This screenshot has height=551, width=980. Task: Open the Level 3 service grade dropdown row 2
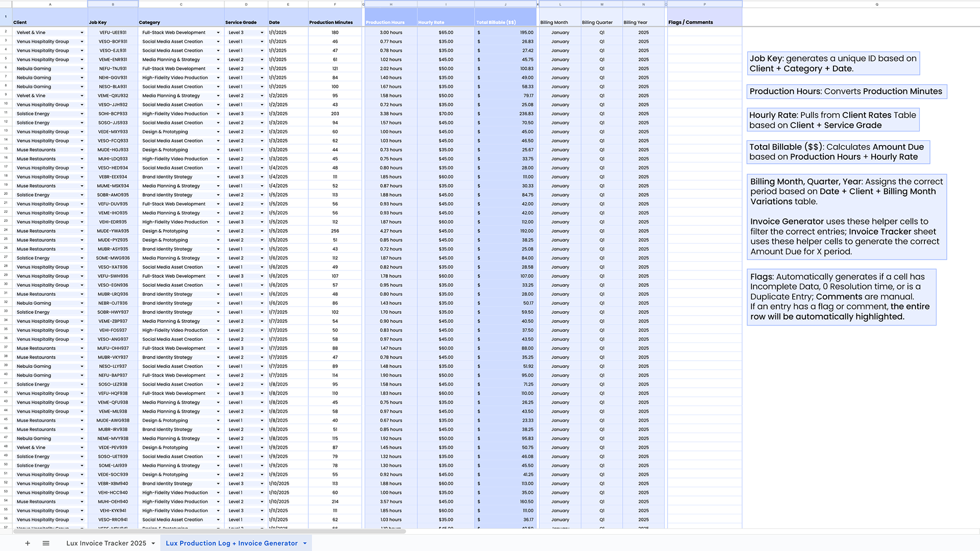262,33
